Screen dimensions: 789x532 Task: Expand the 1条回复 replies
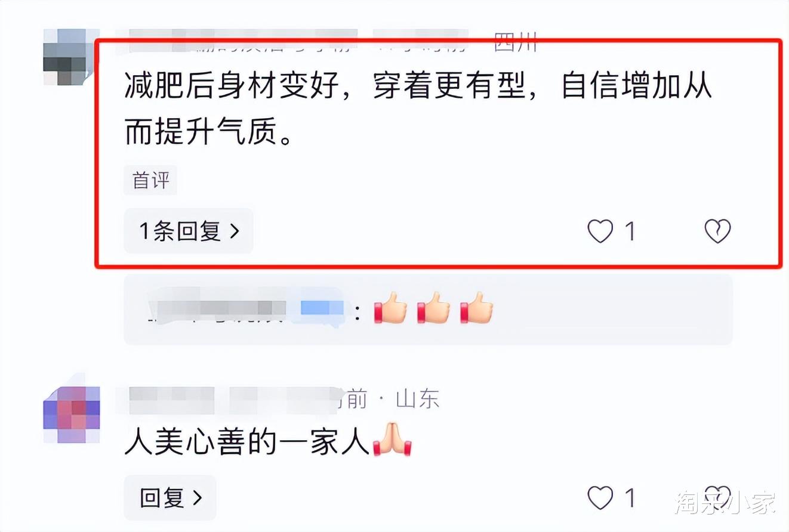coord(188,231)
